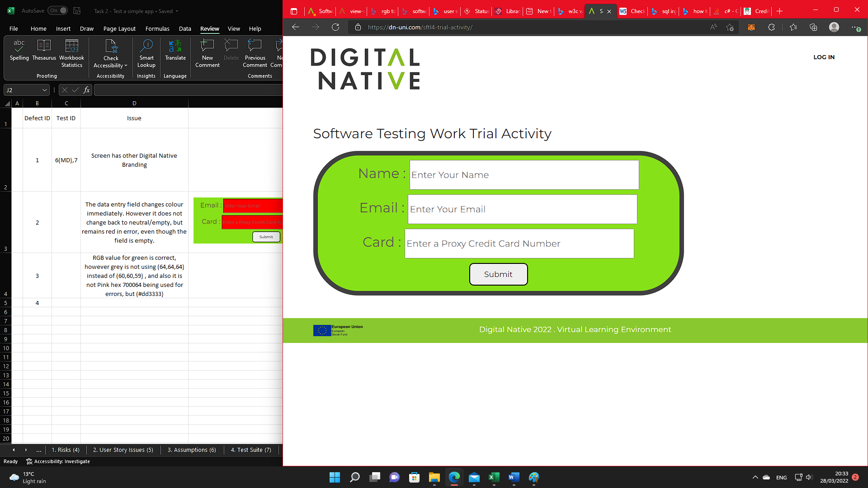Click the browser Back arrow
Image resolution: width=868 pixels, height=488 pixels.
click(296, 27)
